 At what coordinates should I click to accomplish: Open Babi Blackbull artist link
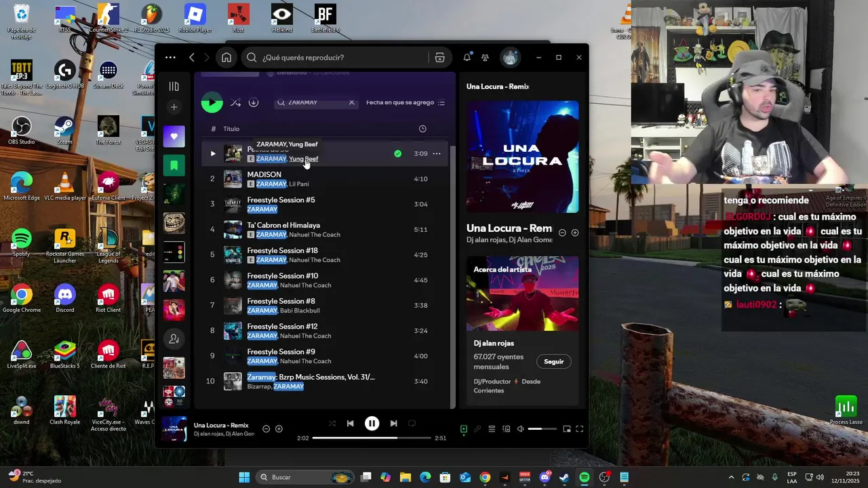(300, 310)
